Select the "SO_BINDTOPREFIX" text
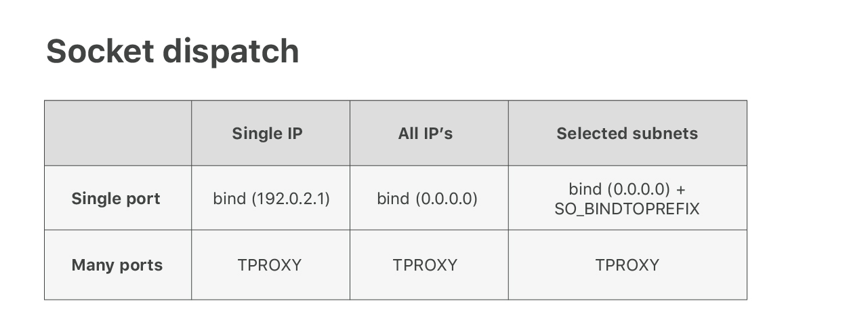868x316 pixels. (x=627, y=209)
